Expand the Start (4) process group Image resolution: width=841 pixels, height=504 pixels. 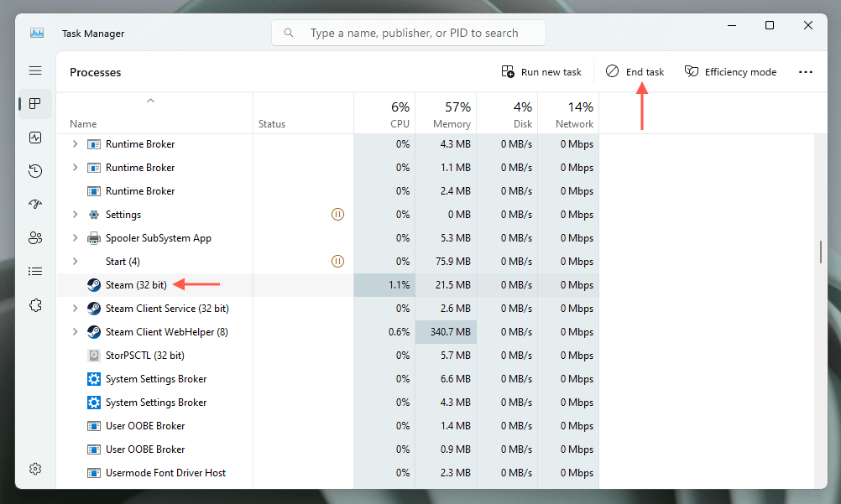[75, 262]
